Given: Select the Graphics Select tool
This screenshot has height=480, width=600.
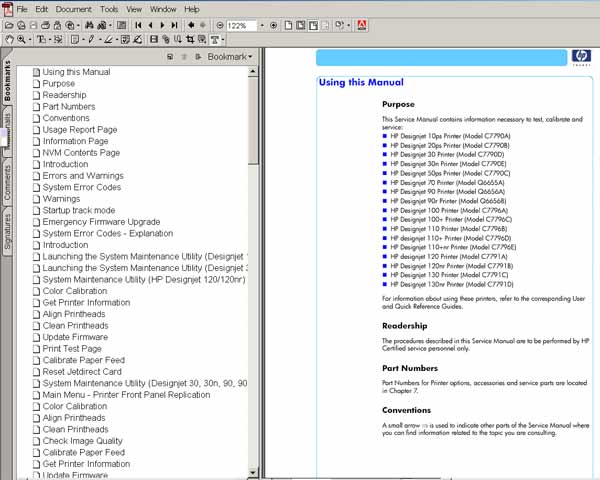Looking at the screenshot, I should tap(58, 39).
